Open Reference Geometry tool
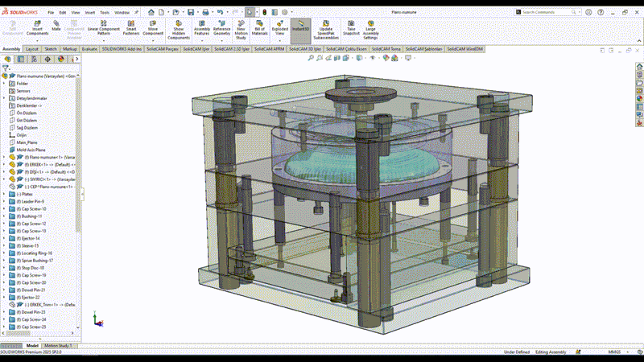 [x=221, y=27]
